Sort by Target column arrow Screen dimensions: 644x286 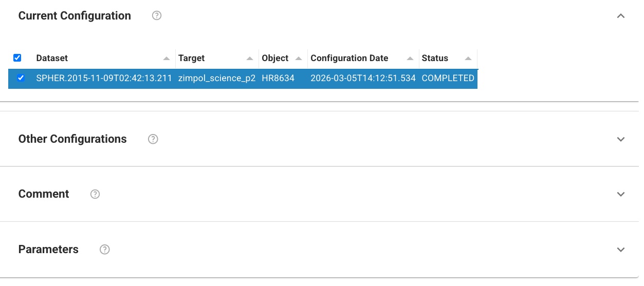[x=250, y=59]
